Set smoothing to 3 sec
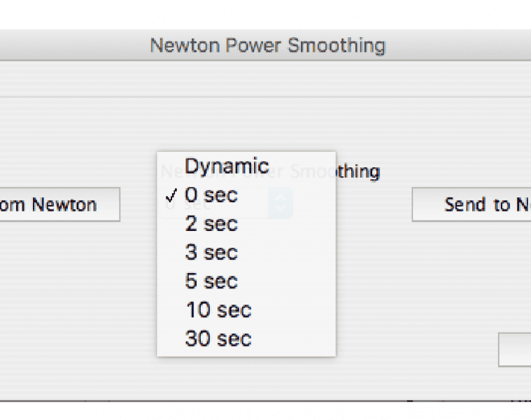The height and width of the screenshot is (420, 531). (211, 253)
